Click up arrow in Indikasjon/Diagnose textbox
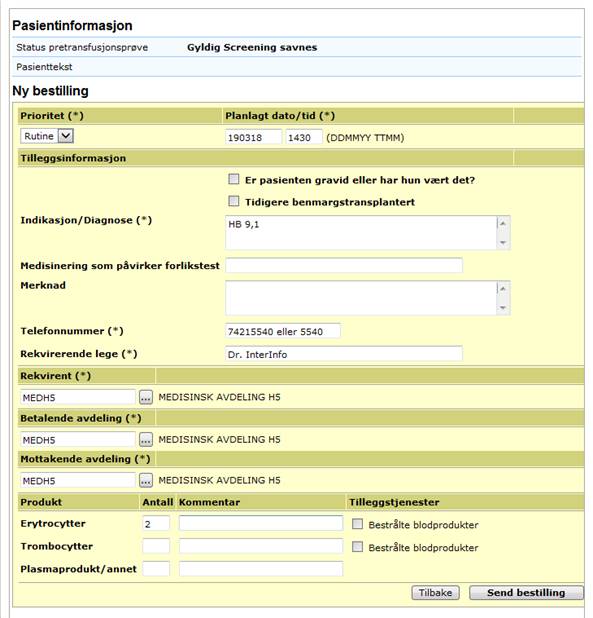The height and width of the screenshot is (618, 593). (503, 223)
